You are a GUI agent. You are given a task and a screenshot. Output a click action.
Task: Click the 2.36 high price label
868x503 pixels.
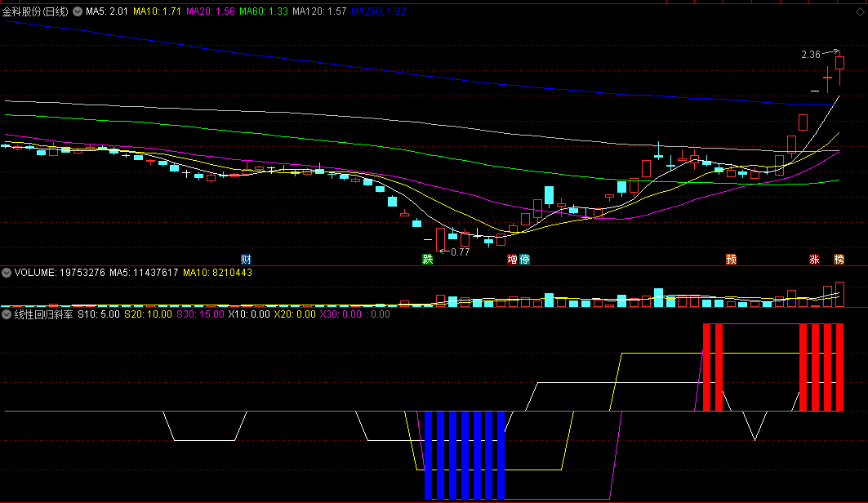pos(810,54)
